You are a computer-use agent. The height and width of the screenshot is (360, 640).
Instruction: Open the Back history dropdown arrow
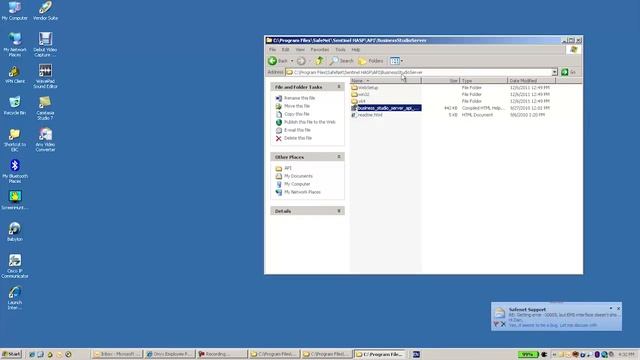pyautogui.click(x=292, y=61)
